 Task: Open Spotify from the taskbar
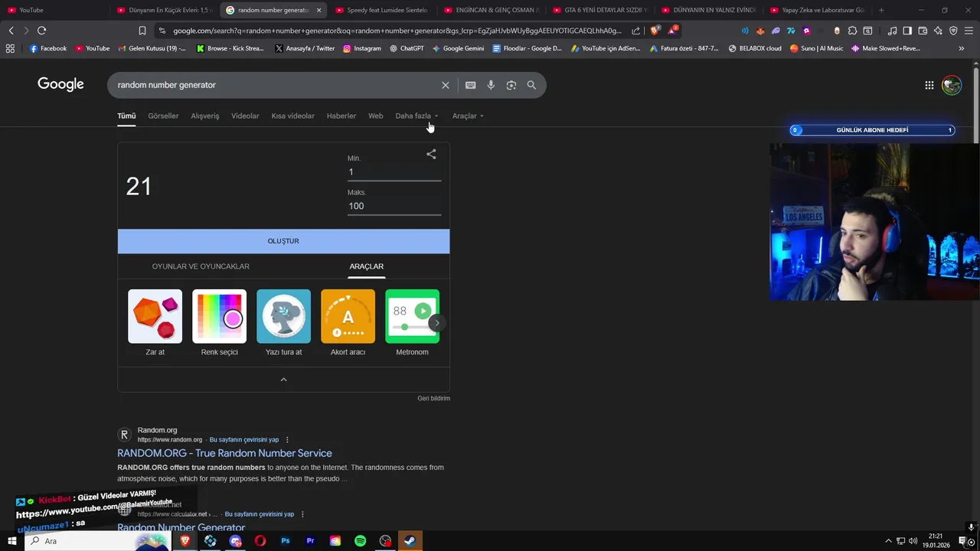[360, 541]
